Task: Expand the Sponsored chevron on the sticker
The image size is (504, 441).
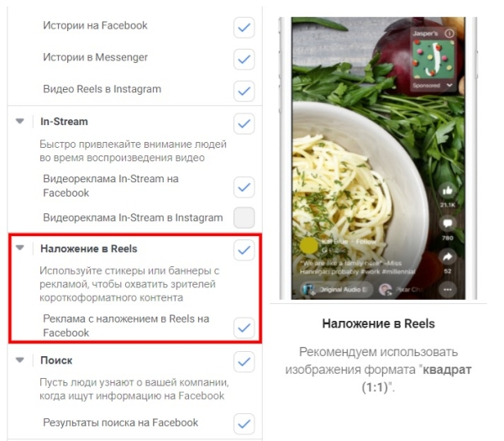Action: click(449, 85)
